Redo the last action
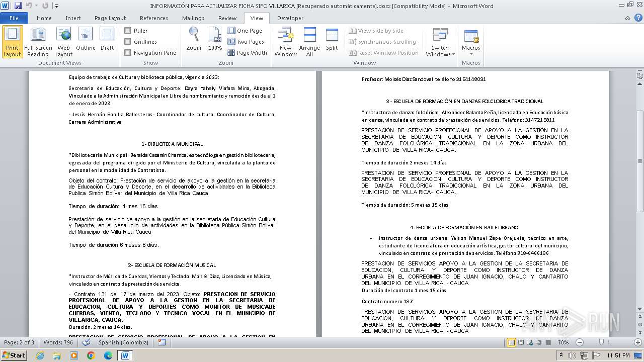Image resolution: width=644 pixels, height=362 pixels. pyautogui.click(x=45, y=6)
